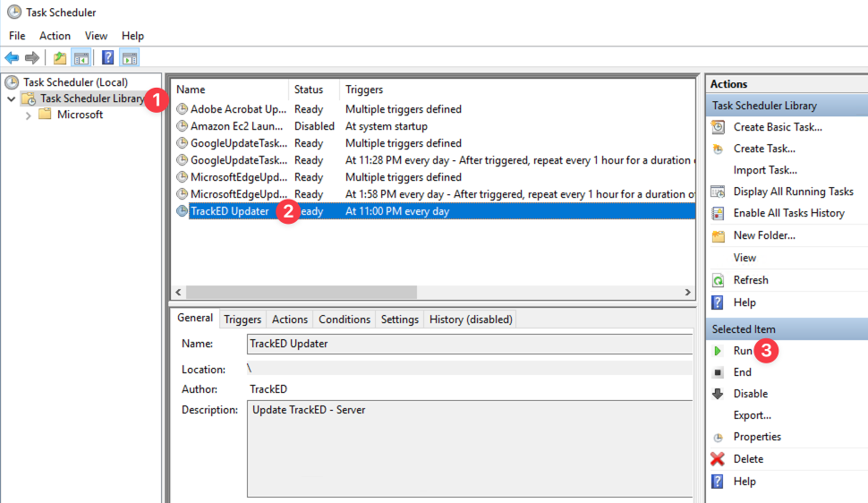Collapse the Selected Item actions section

(x=786, y=329)
